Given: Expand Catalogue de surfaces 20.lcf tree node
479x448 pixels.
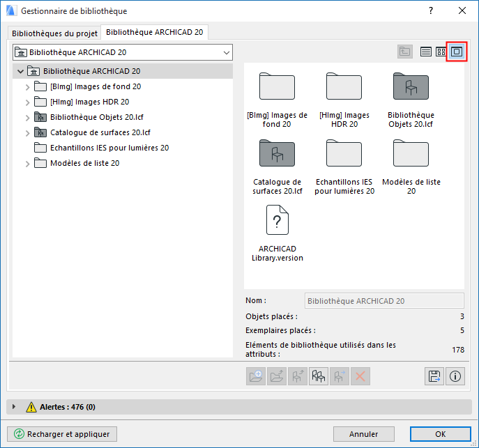Looking at the screenshot, I should point(27,133).
